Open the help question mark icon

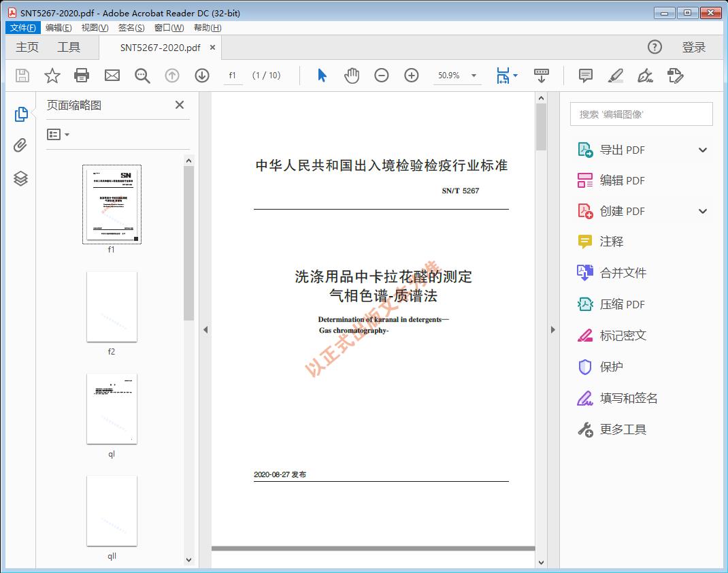[655, 47]
